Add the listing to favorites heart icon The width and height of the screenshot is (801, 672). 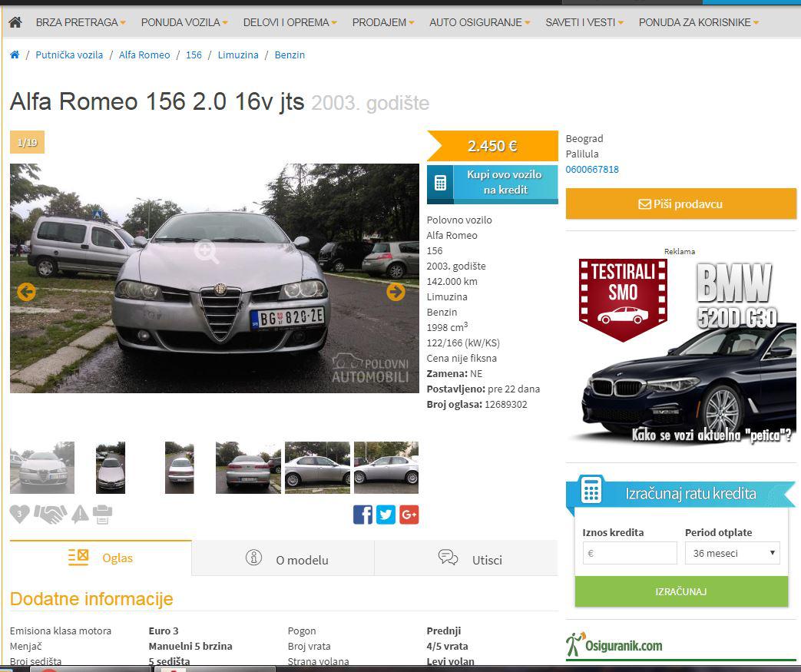tap(19, 514)
